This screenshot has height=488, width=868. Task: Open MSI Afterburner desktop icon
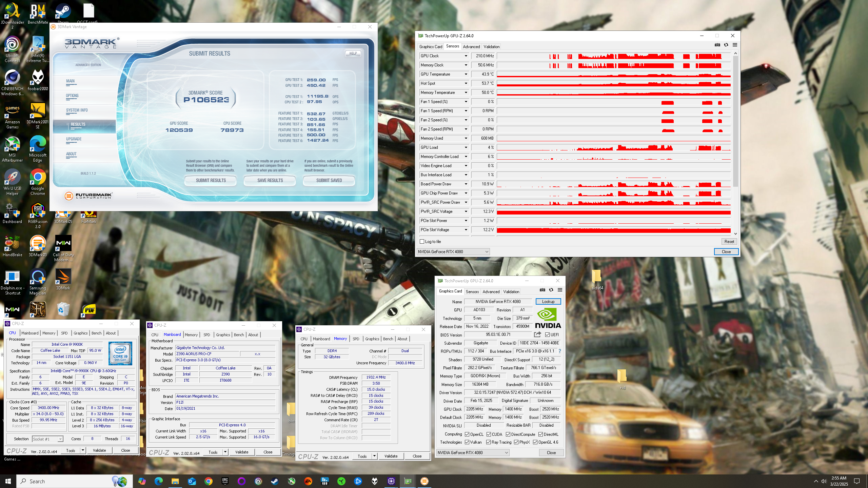pos(12,149)
